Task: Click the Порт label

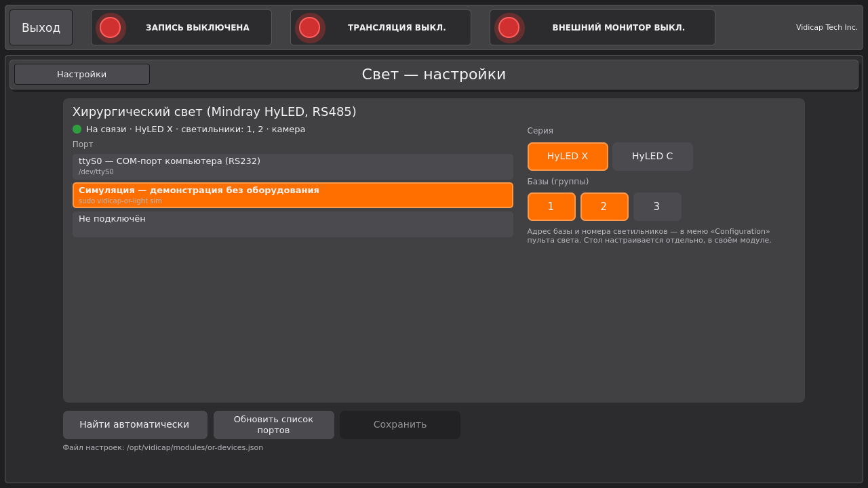Action: (83, 144)
